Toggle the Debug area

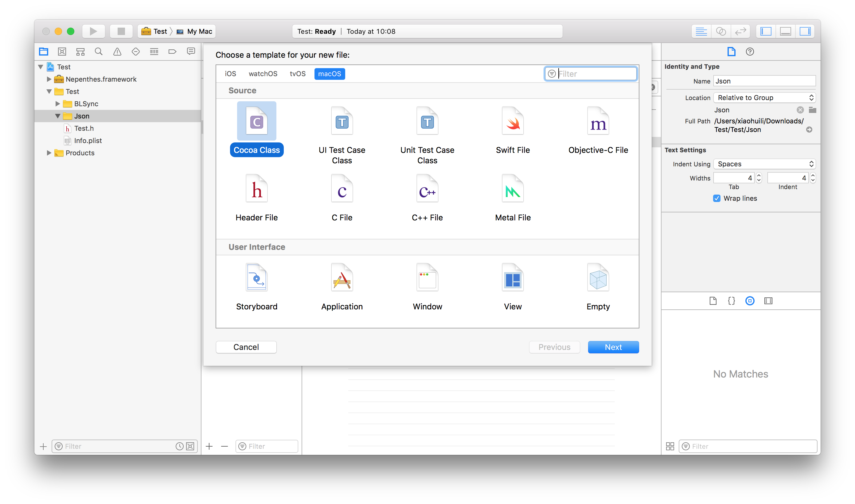pyautogui.click(x=785, y=31)
